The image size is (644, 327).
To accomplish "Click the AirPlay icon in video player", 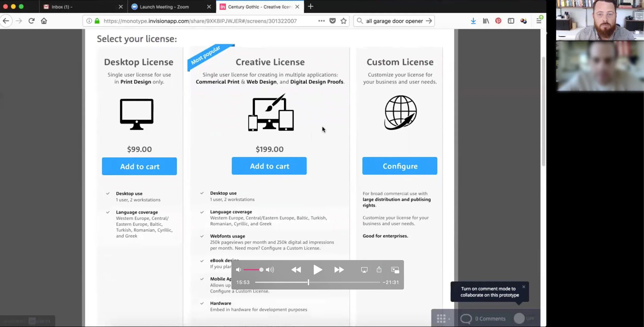I will click(364, 270).
